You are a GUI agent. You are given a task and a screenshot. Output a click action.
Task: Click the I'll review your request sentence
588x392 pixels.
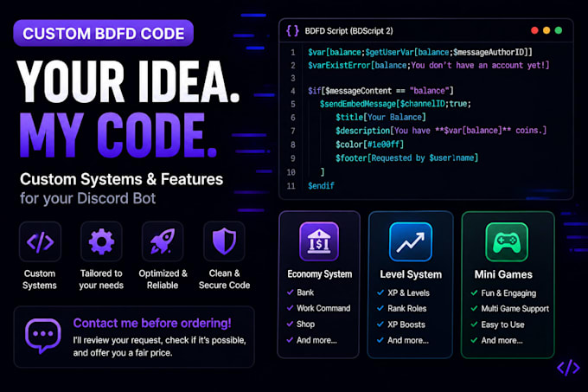pyautogui.click(x=159, y=346)
